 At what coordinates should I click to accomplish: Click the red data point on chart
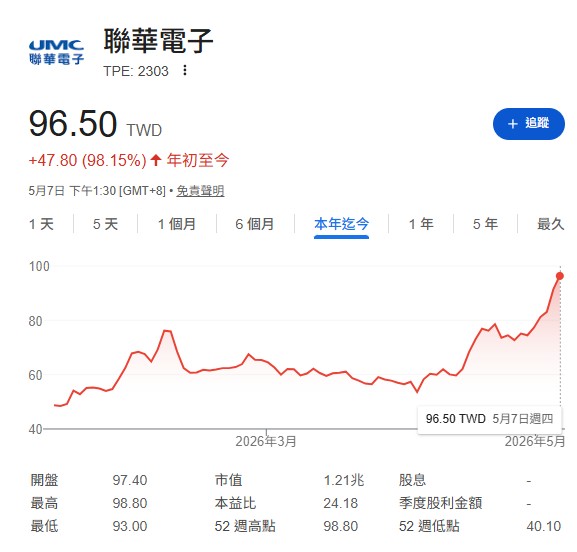[560, 276]
